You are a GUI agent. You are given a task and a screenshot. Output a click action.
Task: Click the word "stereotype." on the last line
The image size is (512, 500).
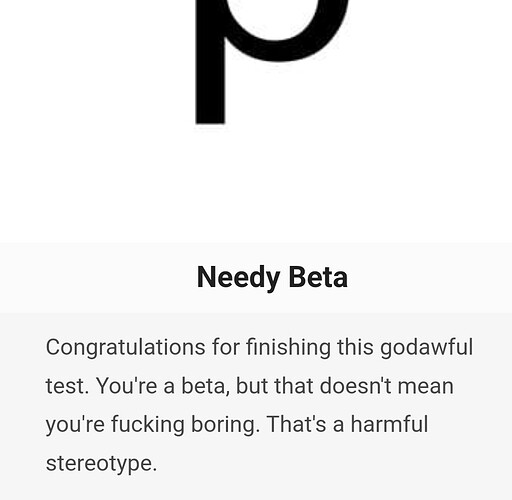coord(101,464)
